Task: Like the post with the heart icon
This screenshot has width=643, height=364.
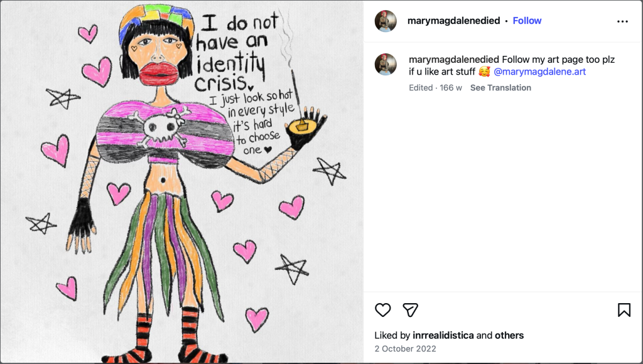Action: pyautogui.click(x=383, y=309)
